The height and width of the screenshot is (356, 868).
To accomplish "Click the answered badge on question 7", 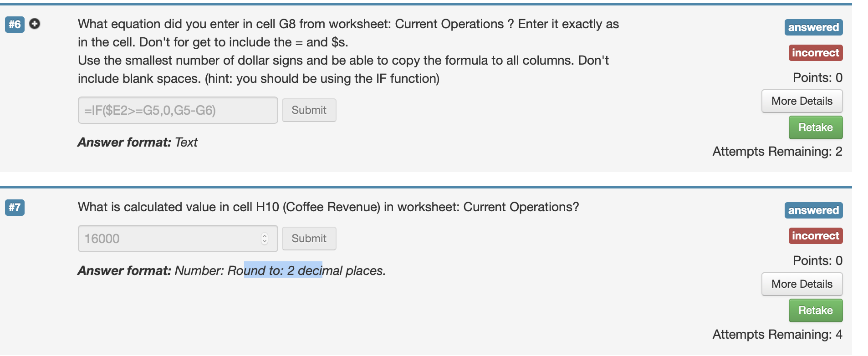I will coord(813,210).
